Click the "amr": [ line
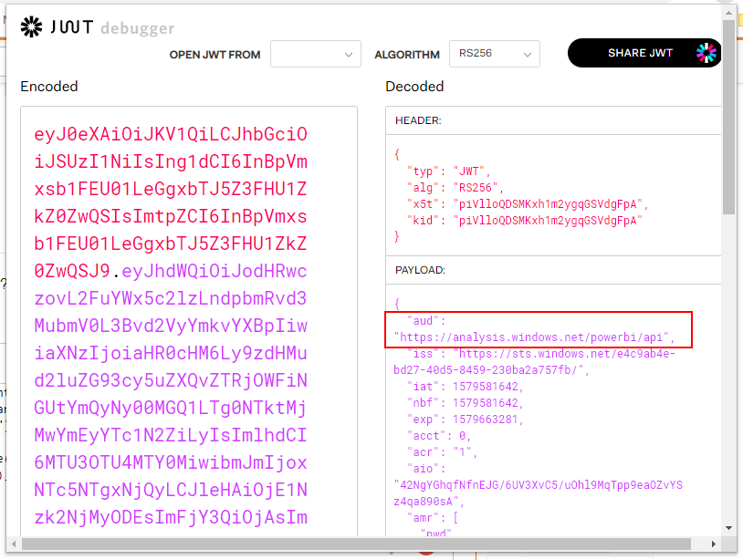Screen dimensions: 743x560 tap(432, 518)
